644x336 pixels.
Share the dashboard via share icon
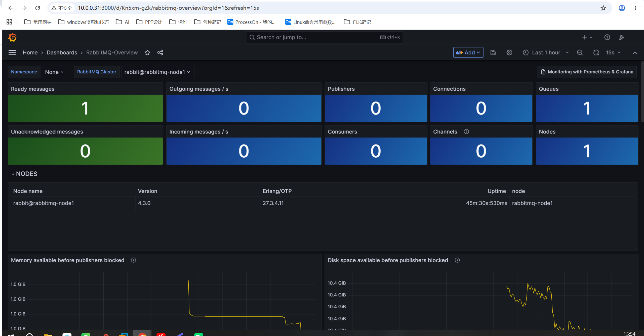coord(160,53)
